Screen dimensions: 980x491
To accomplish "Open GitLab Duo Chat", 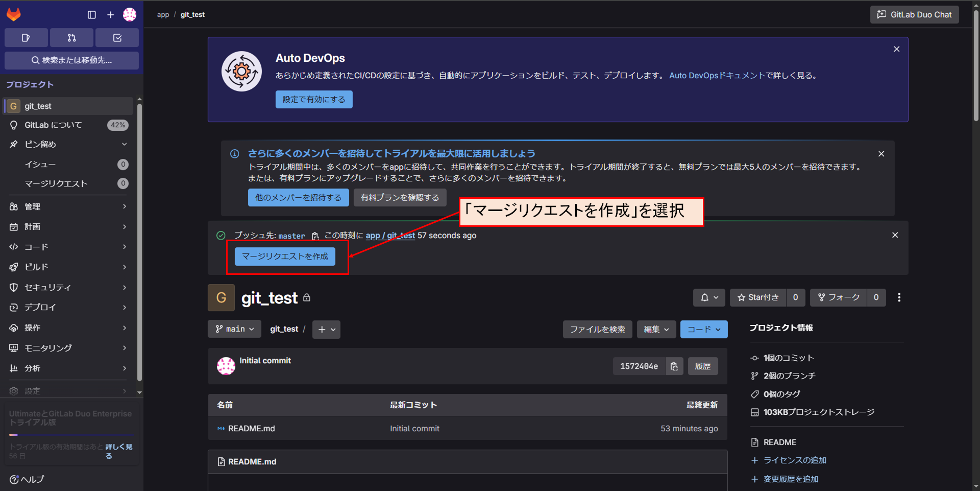I will click(914, 15).
